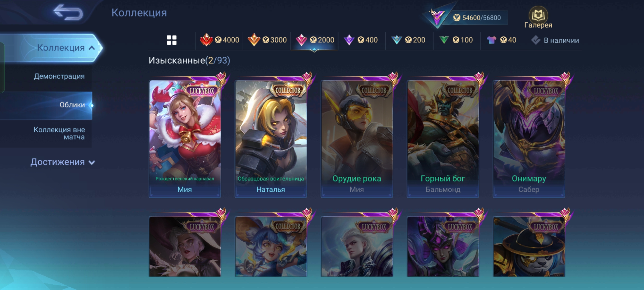Click the back arrow icon
644x290 pixels.
click(68, 12)
